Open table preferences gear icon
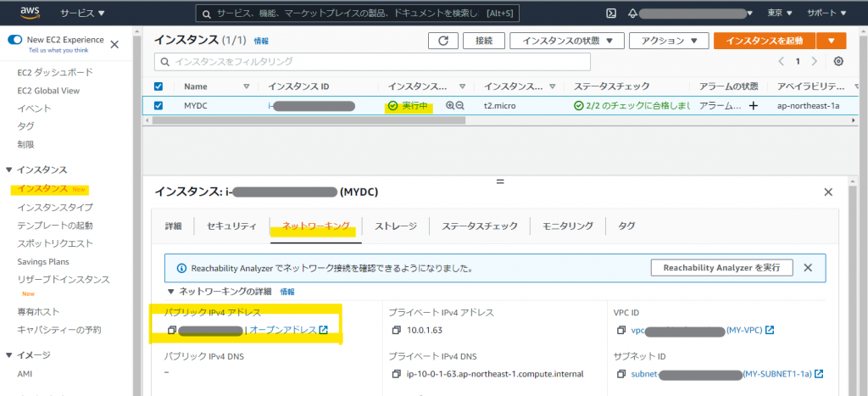868x396 pixels. click(838, 62)
